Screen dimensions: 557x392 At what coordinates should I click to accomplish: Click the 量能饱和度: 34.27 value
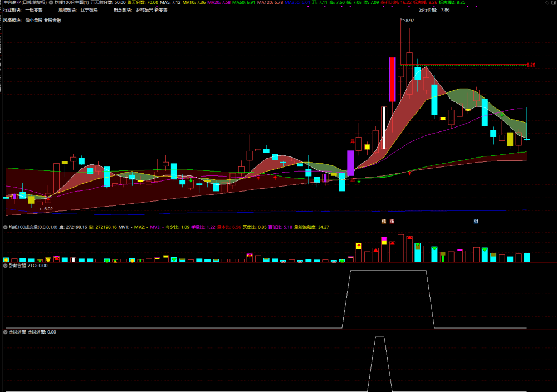[x=311, y=227]
